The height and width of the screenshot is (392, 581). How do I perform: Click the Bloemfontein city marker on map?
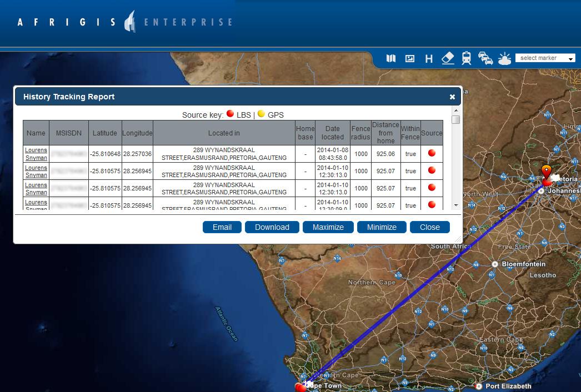[x=495, y=264]
